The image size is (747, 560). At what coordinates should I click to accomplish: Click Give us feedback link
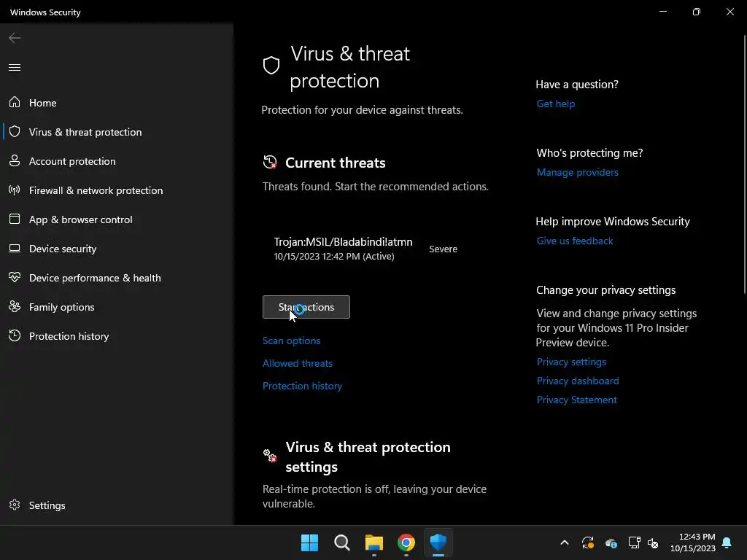coord(575,241)
